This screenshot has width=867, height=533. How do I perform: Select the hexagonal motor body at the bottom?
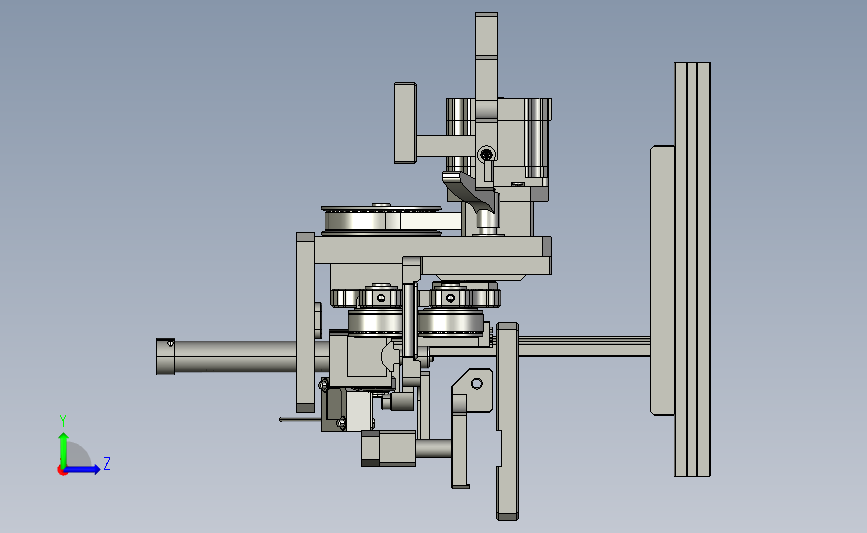point(388,448)
